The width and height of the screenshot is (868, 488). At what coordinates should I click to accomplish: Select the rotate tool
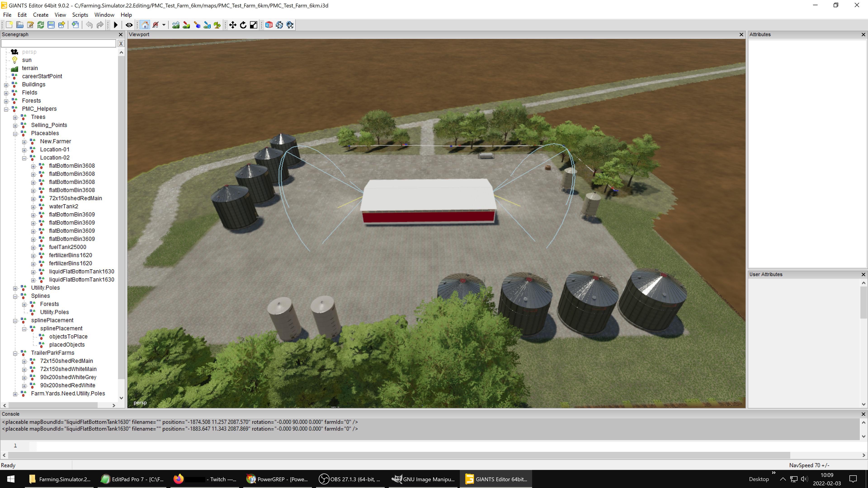[243, 25]
